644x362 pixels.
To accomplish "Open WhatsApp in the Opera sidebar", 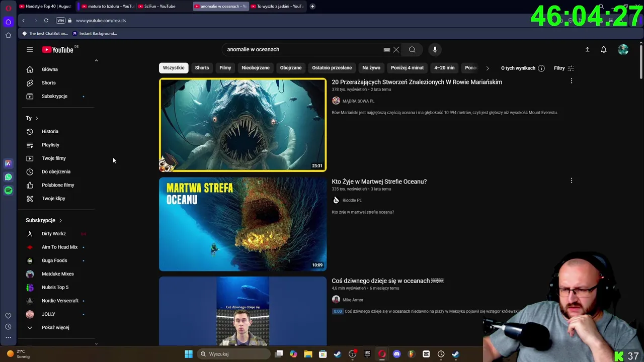I will (x=8, y=177).
